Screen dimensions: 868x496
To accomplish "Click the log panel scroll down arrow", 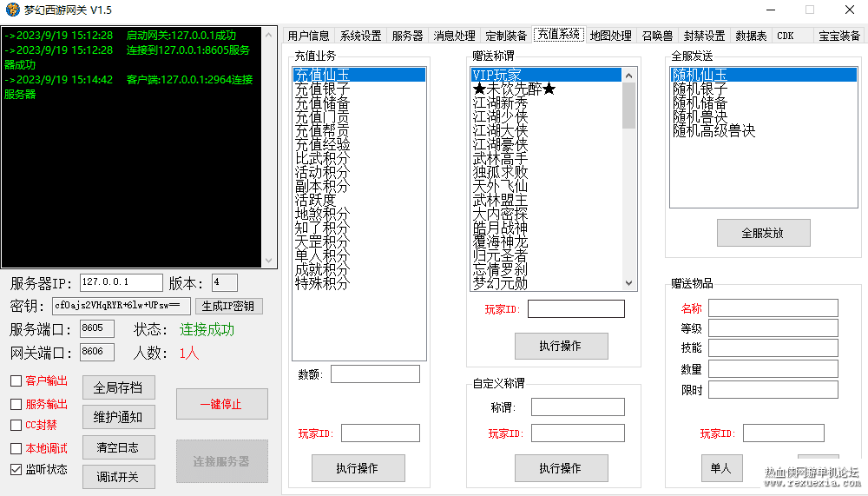I will tap(268, 260).
